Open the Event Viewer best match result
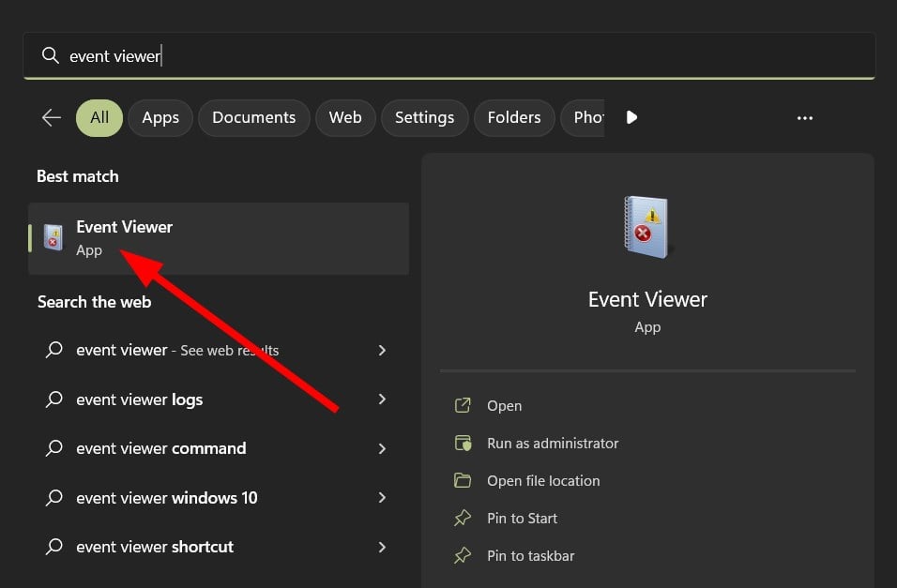Viewport: 897px width, 588px height. (219, 238)
